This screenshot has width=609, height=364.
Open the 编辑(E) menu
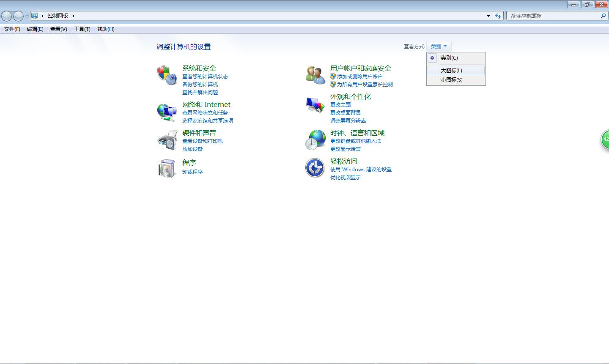35,29
